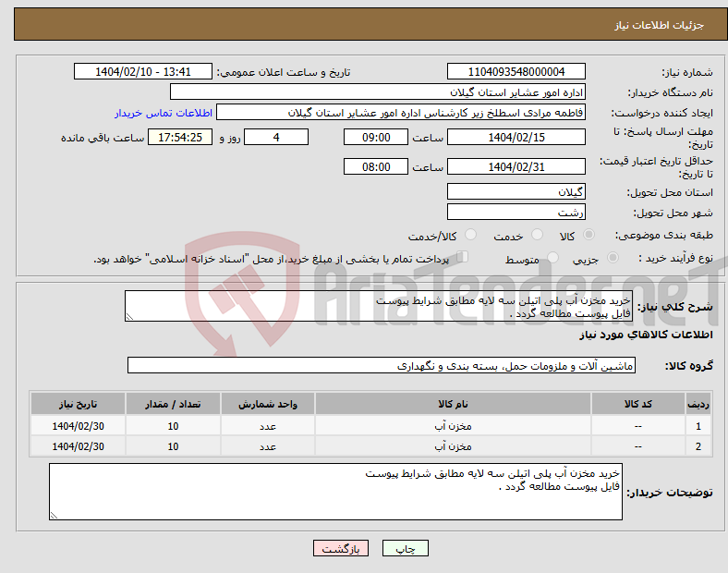
Task: Click the تعداد / مقدار column header
Action: [x=173, y=404]
